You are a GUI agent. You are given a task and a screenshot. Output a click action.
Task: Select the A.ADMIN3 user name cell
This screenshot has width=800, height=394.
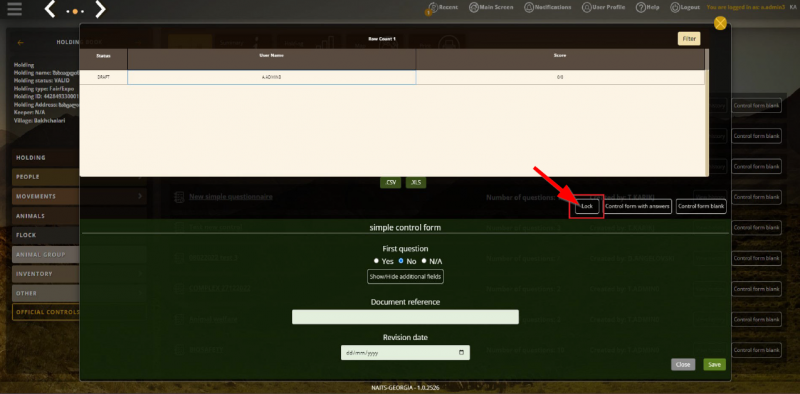click(x=271, y=77)
